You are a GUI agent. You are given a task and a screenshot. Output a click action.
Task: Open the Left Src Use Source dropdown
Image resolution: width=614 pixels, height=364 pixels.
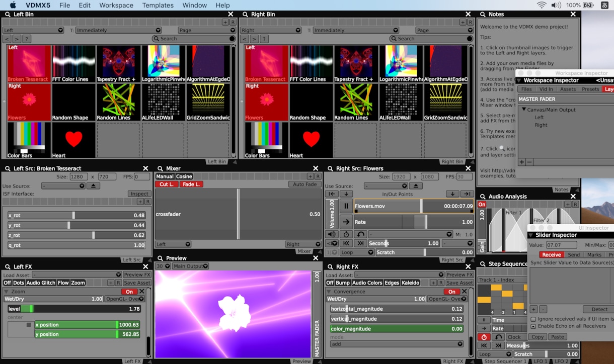click(x=63, y=186)
